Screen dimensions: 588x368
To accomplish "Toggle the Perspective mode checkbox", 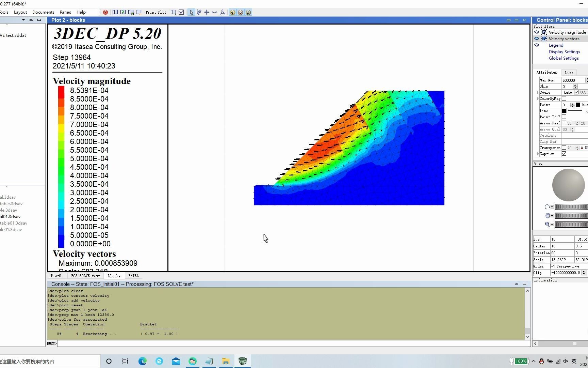I will pyautogui.click(x=553, y=266).
